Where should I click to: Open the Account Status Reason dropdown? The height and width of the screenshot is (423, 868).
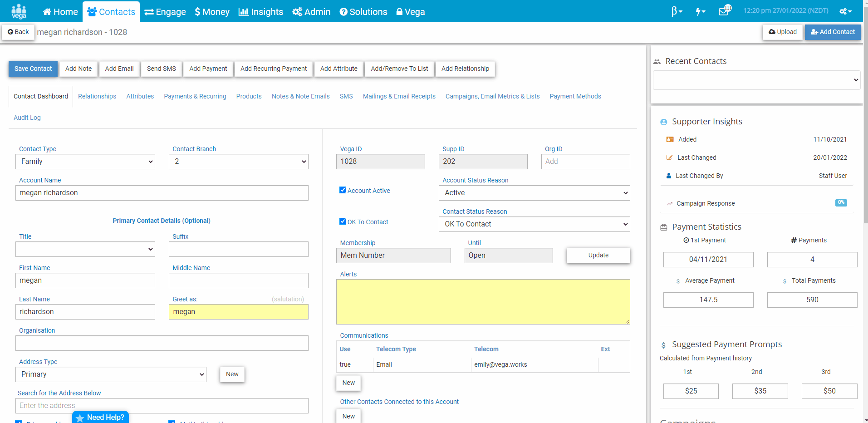pyautogui.click(x=534, y=193)
